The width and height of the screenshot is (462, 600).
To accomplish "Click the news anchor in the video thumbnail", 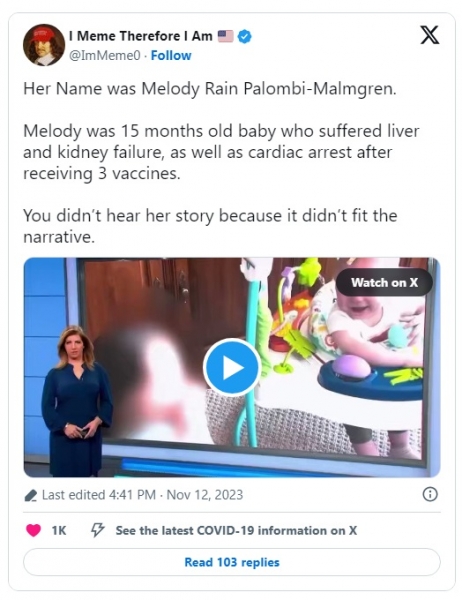I will click(76, 400).
